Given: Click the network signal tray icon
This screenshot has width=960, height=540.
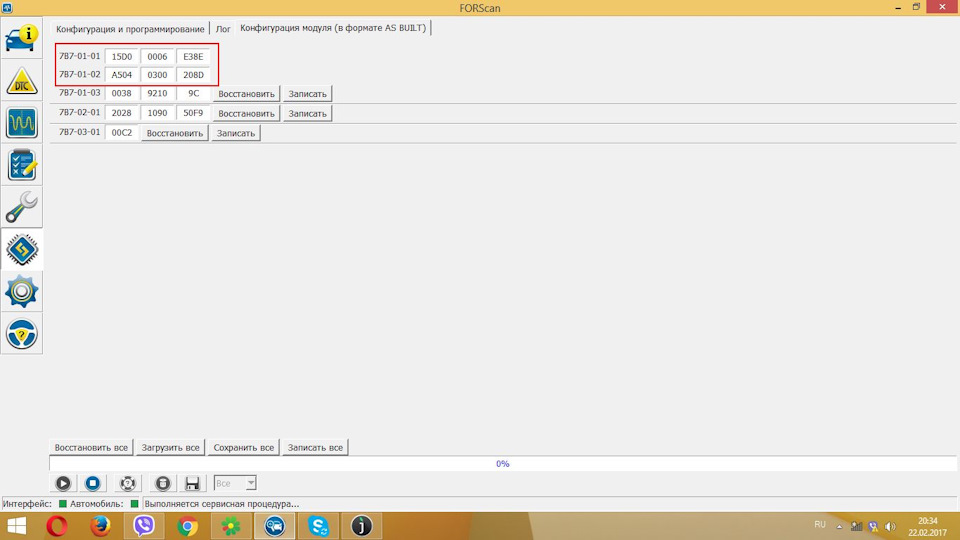Looking at the screenshot, I should pos(857,527).
